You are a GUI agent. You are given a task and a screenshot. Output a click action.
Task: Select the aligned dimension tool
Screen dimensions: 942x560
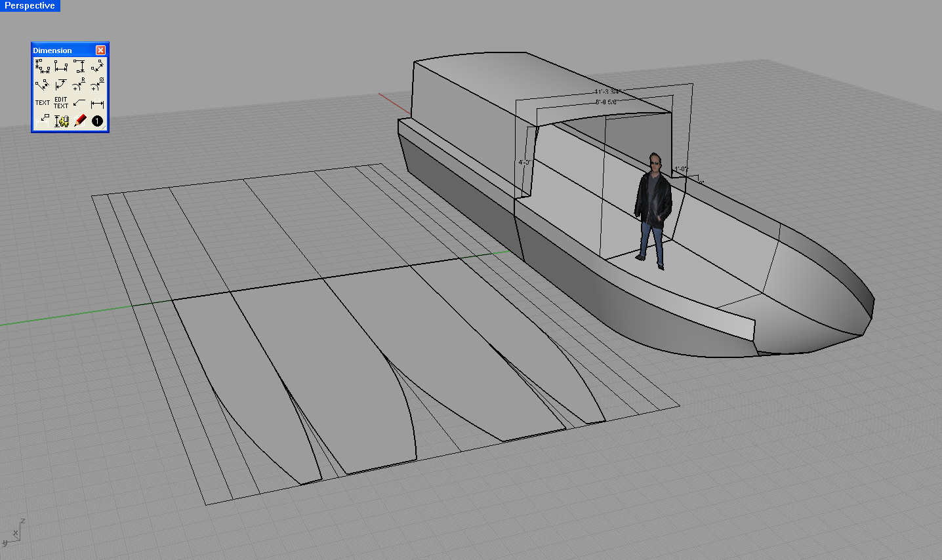[x=97, y=66]
